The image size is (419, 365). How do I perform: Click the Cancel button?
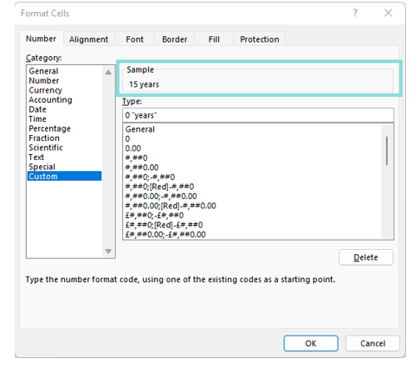point(372,343)
